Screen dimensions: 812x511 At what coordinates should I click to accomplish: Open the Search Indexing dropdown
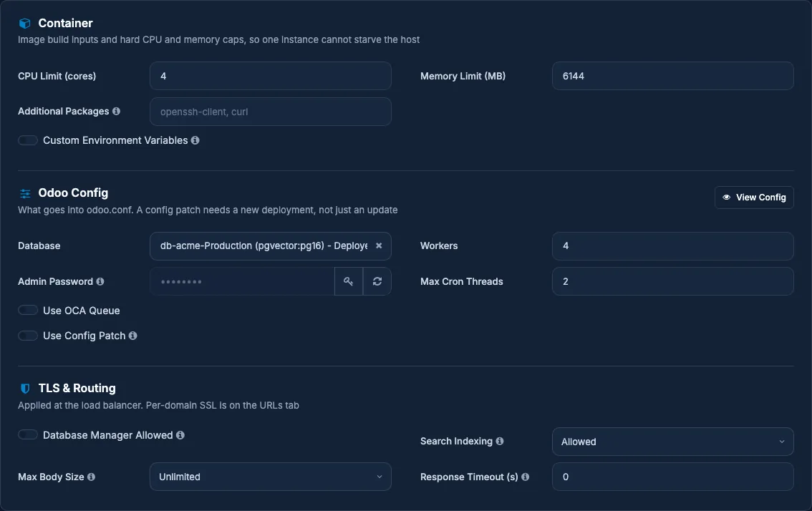coord(672,442)
